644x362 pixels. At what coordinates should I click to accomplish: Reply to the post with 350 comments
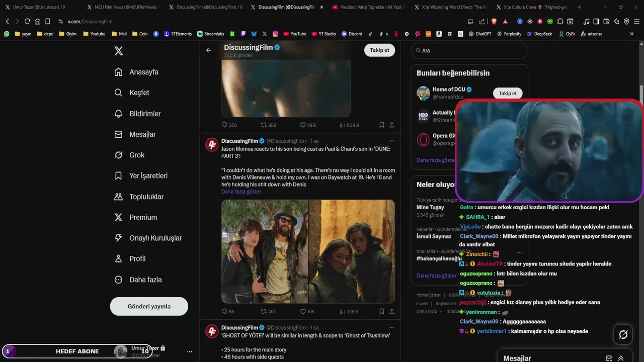229,125
